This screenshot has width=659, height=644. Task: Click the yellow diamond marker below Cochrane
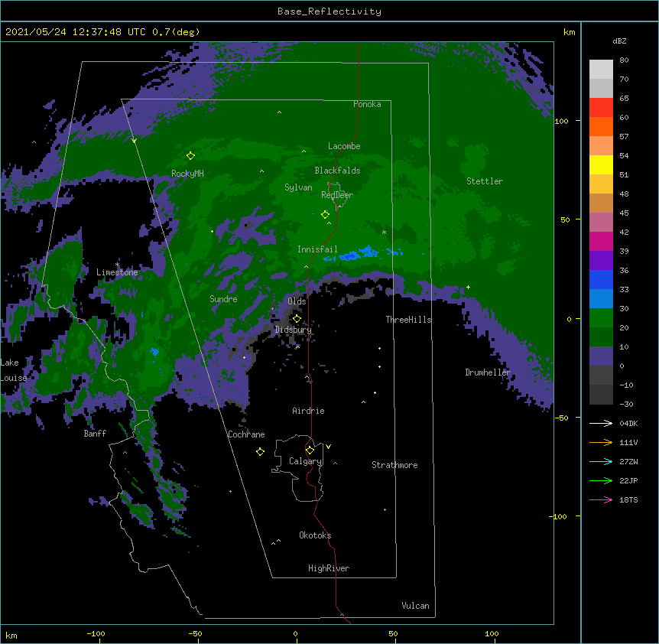[260, 452]
